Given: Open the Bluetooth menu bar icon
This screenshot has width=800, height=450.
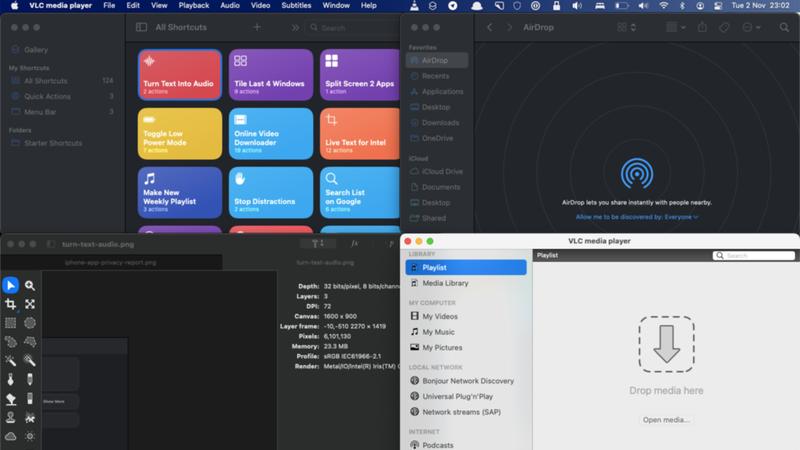Looking at the screenshot, I should click(683, 6).
